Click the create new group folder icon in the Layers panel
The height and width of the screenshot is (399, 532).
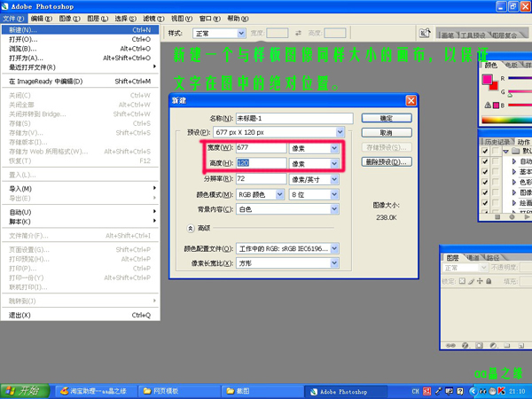point(507,346)
